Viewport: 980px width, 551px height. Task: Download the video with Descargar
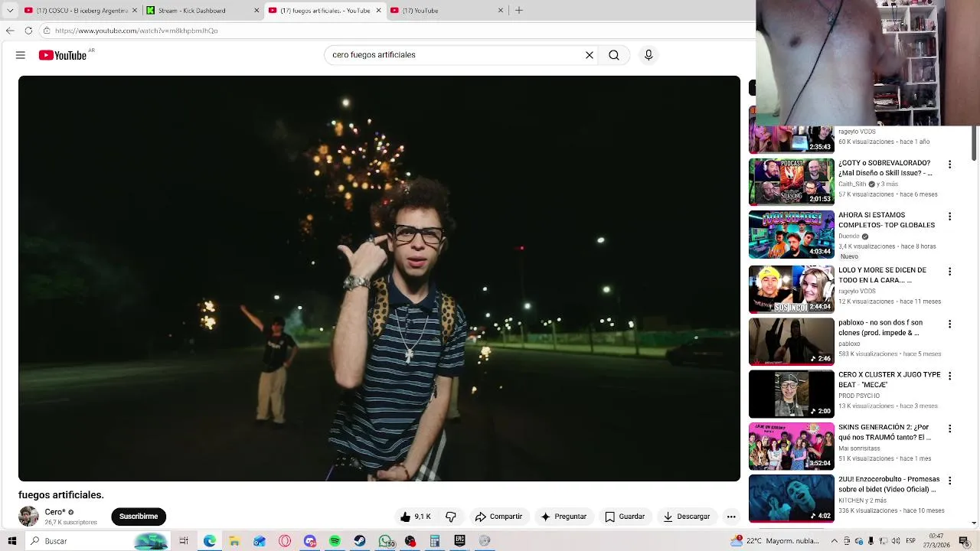click(x=687, y=517)
